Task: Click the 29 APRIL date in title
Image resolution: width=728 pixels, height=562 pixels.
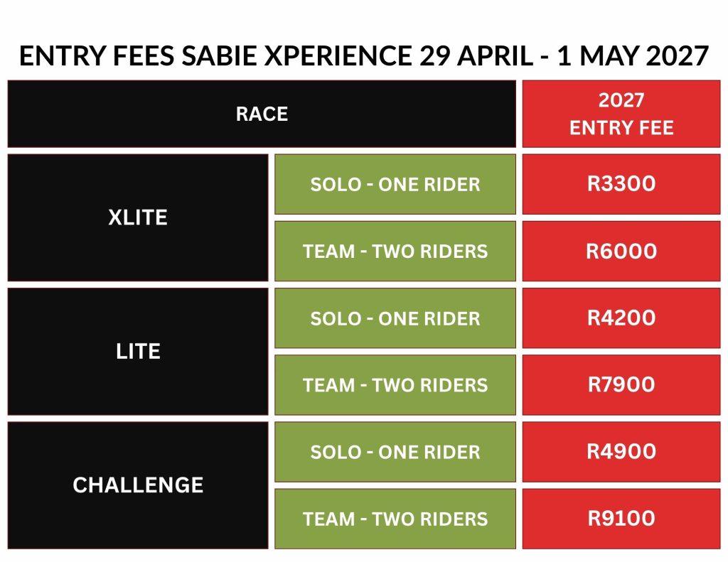Action: click(476, 55)
